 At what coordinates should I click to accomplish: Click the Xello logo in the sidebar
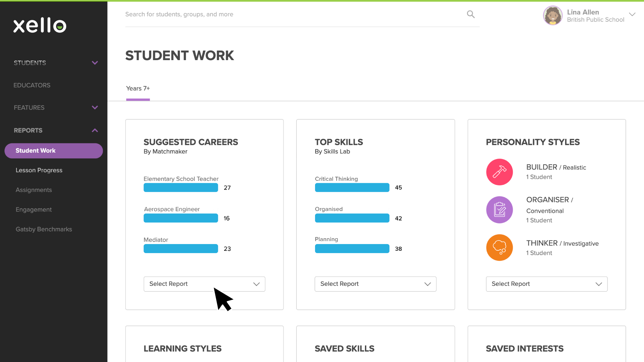click(x=39, y=26)
